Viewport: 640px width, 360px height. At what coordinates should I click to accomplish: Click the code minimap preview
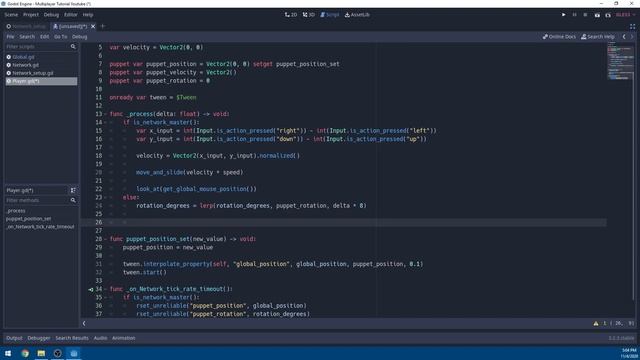(x=619, y=61)
